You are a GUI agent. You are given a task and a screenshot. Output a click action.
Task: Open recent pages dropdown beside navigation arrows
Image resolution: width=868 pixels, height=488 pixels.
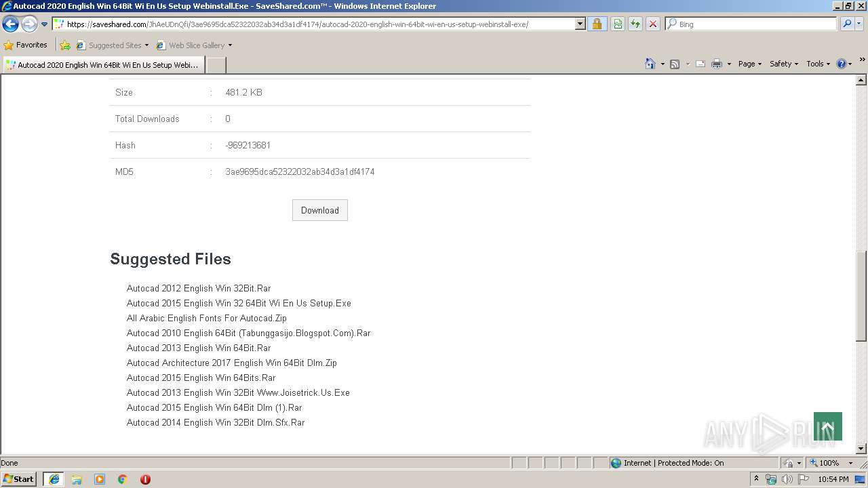[45, 24]
